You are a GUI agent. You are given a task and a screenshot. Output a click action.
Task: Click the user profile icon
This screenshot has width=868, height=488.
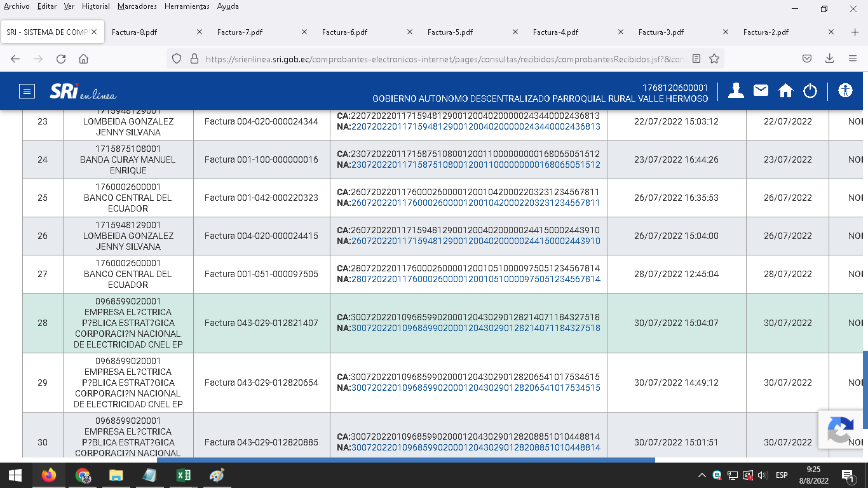tap(736, 91)
